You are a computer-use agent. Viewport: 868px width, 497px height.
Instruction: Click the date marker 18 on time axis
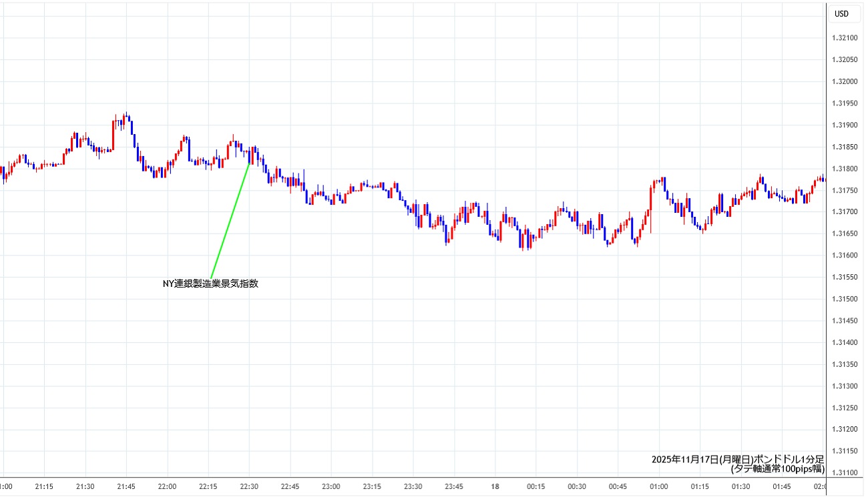coord(495,486)
